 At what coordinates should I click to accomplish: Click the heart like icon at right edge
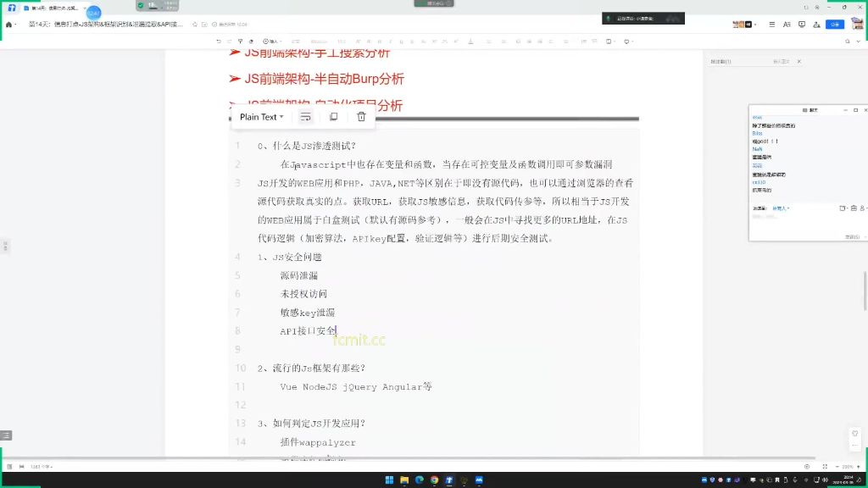(x=854, y=433)
